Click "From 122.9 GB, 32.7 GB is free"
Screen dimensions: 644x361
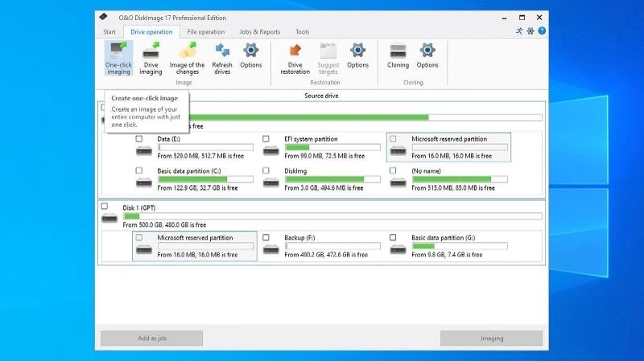[197, 188]
